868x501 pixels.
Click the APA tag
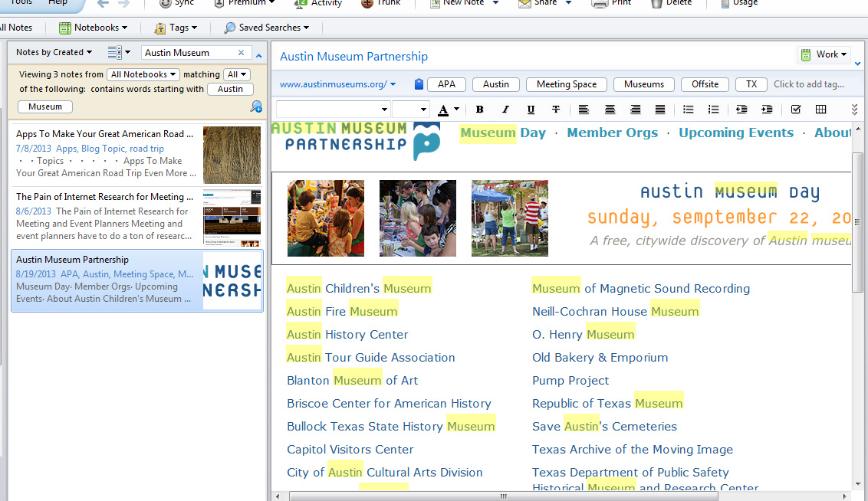tap(446, 84)
